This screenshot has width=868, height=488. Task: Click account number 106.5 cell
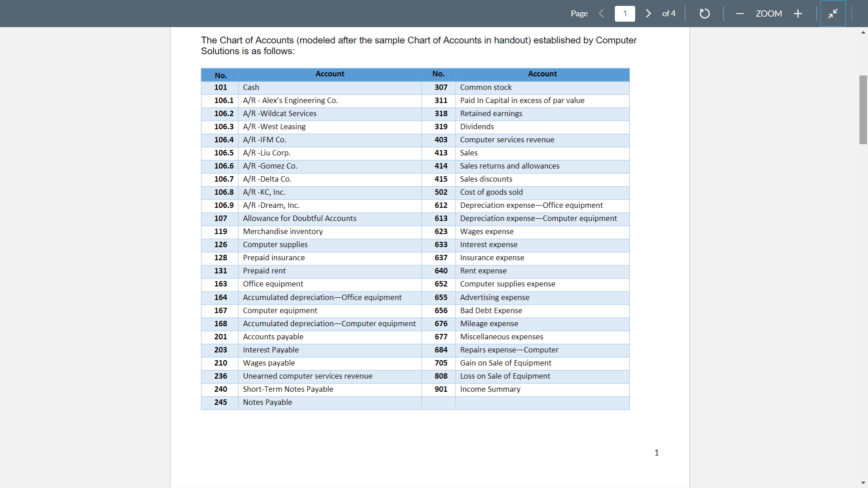(224, 153)
